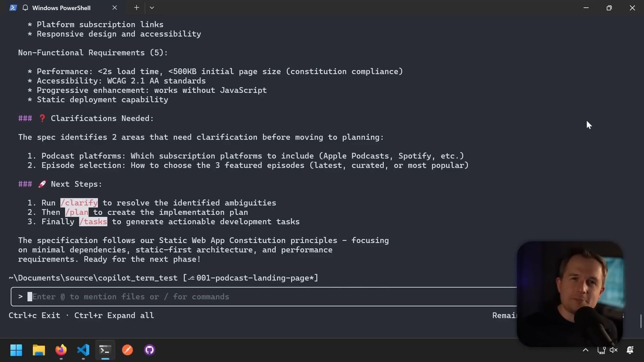Image resolution: width=644 pixels, height=362 pixels.
Task: Open a new terminal tab with the plus button
Action: click(x=136, y=7)
